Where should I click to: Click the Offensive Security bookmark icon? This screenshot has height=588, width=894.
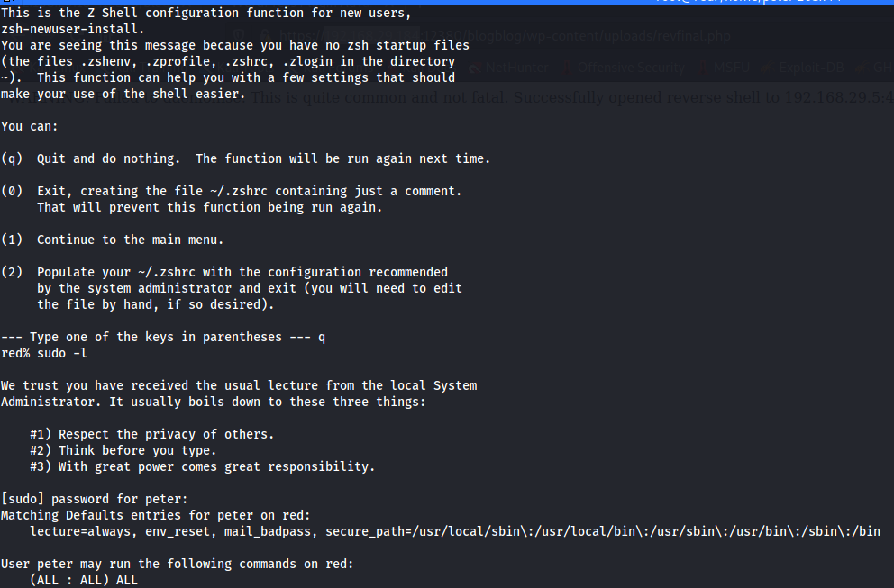pyautogui.click(x=568, y=68)
